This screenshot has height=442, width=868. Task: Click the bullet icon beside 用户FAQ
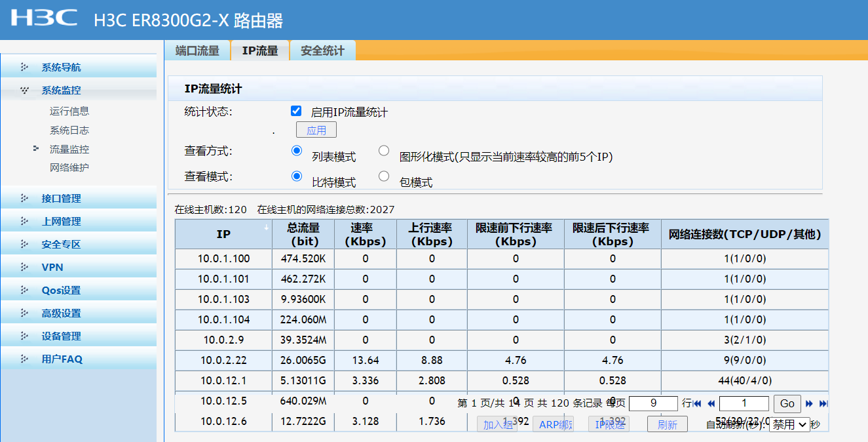(x=24, y=359)
